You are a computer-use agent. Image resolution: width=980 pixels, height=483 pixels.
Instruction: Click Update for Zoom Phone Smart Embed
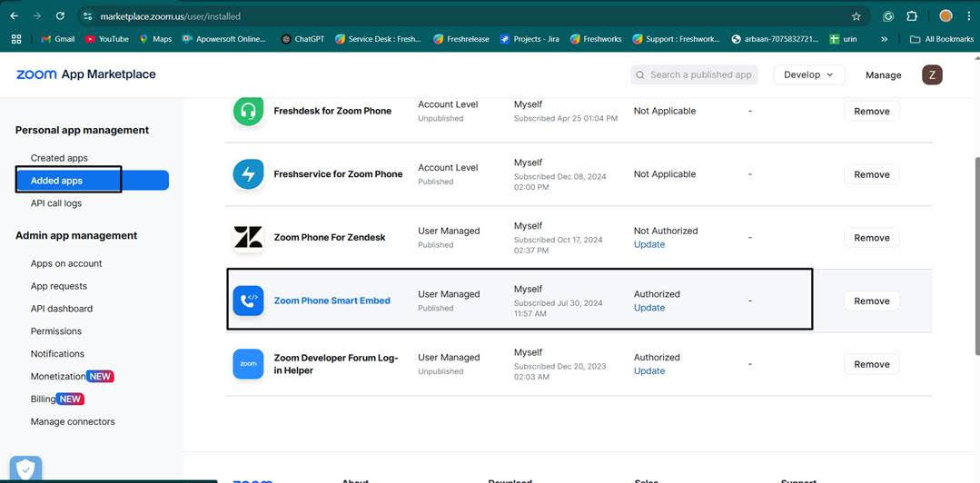[648, 308]
